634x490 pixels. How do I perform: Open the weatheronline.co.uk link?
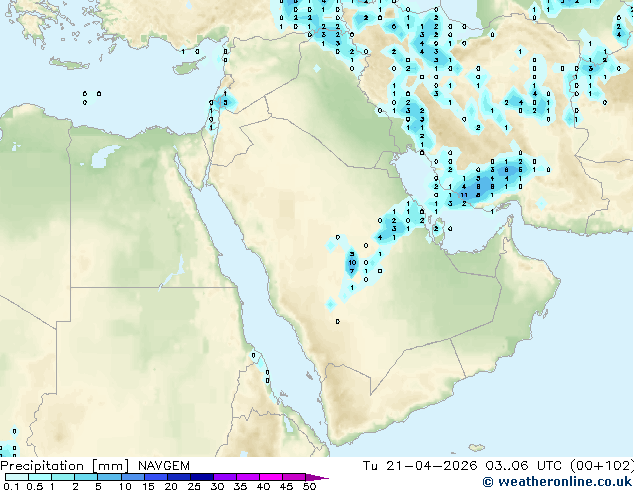pos(557,482)
